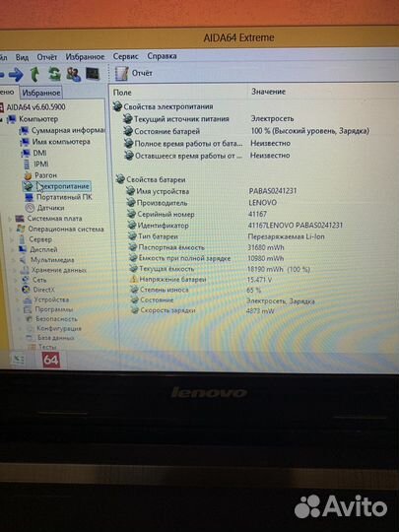Select Сеть tree item
The height and width of the screenshot is (532, 399).
click(33, 280)
